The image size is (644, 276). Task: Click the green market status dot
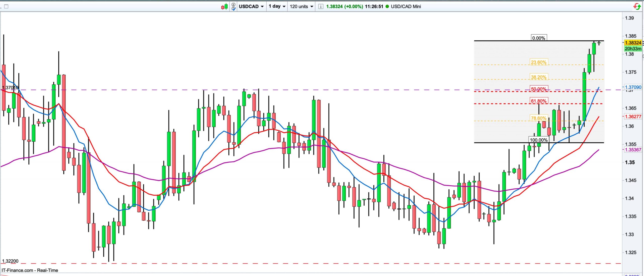[x=387, y=7]
